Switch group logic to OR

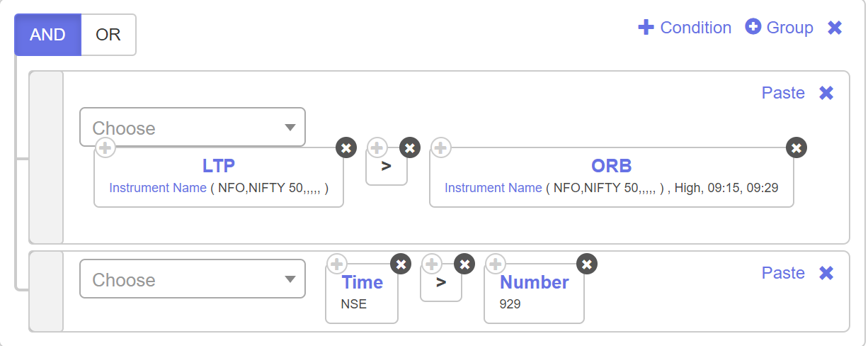(108, 35)
